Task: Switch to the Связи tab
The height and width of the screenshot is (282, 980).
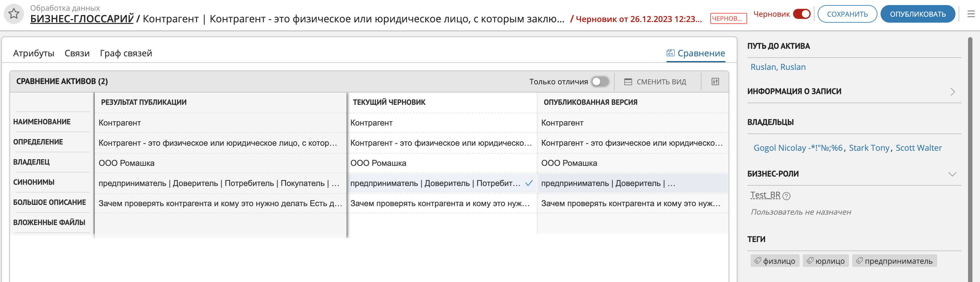Action: click(x=77, y=53)
